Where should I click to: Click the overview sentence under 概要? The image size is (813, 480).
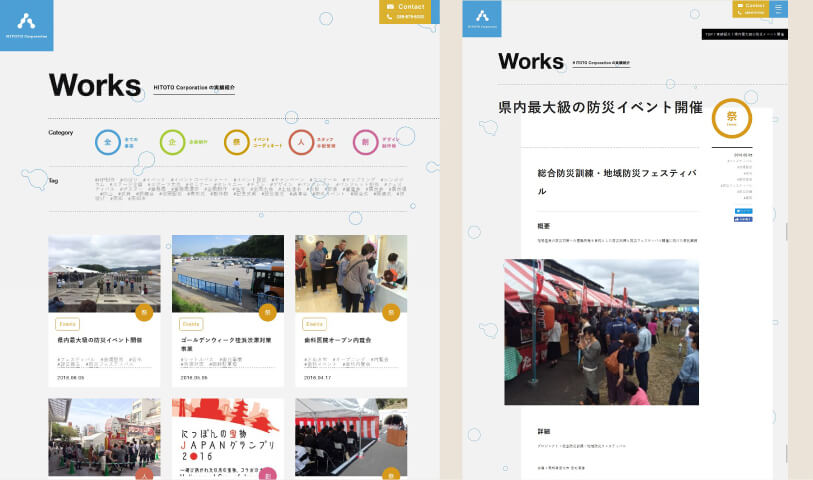point(617,241)
